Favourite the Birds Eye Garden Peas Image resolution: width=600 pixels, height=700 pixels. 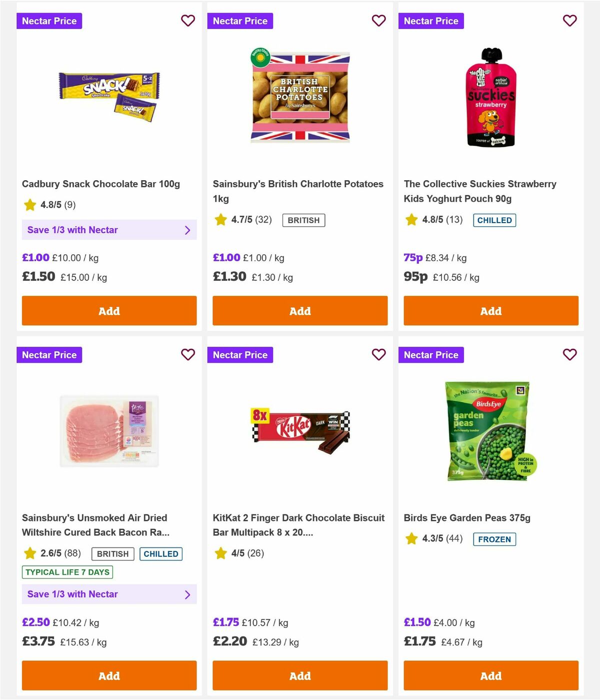click(x=569, y=355)
